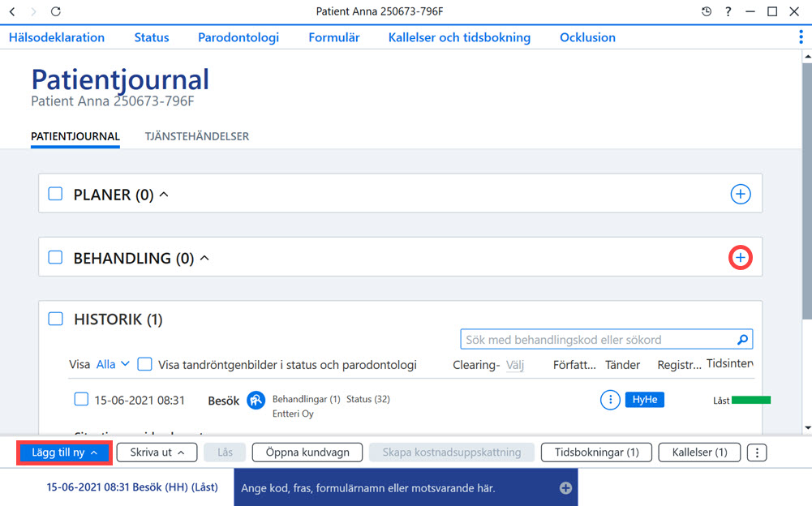Tick the BEHANDLING checkbox
Screen dimensions: 812x506
tap(55, 257)
